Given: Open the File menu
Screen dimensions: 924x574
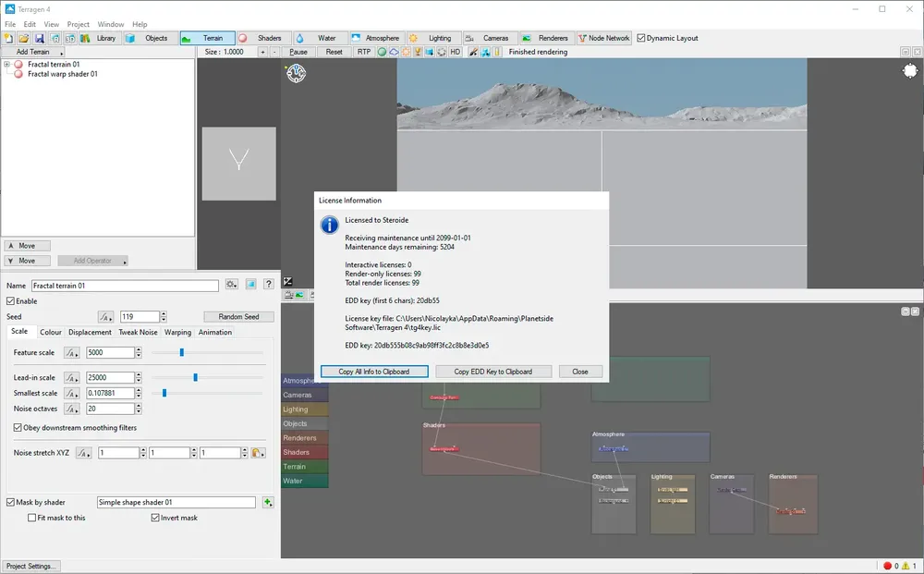Looking at the screenshot, I should (x=10, y=24).
